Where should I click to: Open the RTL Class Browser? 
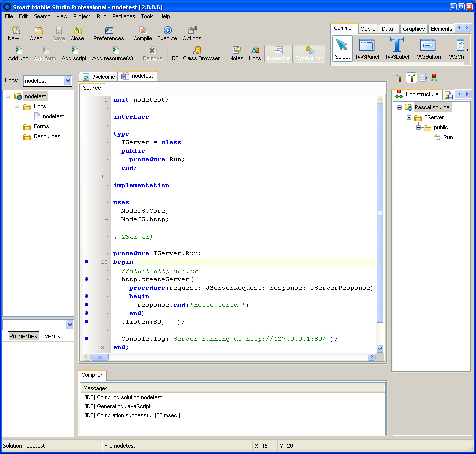(x=196, y=51)
